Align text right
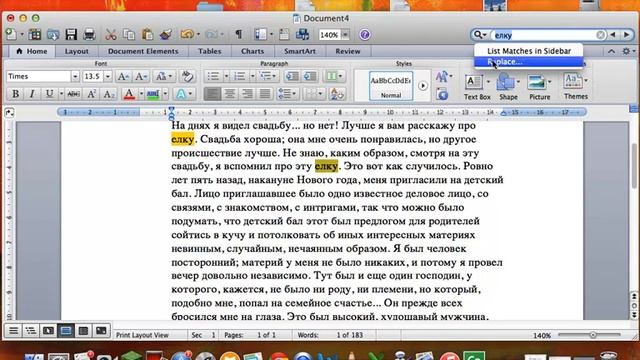Image resolution: width=640 pixels, height=360 pixels. (x=247, y=94)
